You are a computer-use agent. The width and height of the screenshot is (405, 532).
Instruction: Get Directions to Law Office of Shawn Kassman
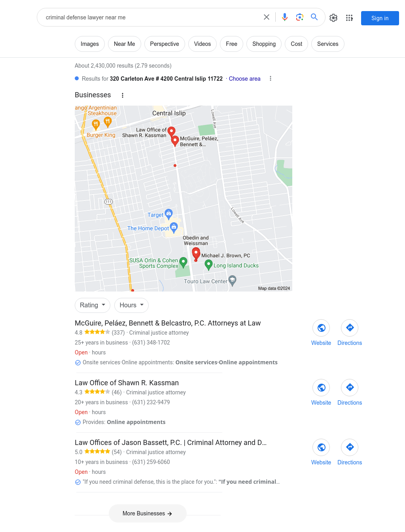pyautogui.click(x=350, y=388)
